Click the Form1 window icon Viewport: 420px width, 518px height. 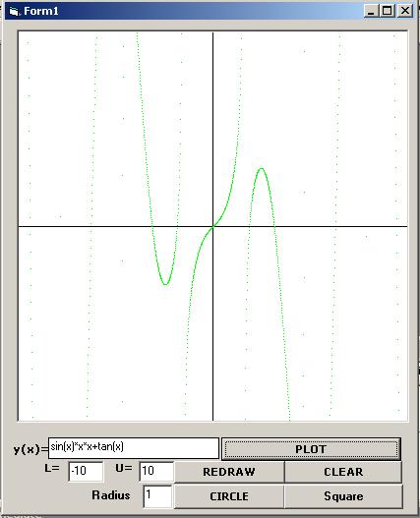point(14,11)
